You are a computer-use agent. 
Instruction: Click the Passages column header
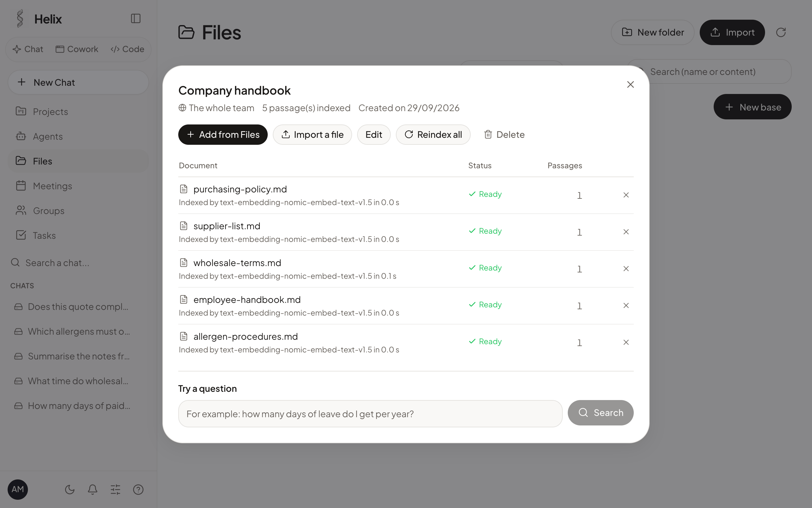tap(565, 166)
